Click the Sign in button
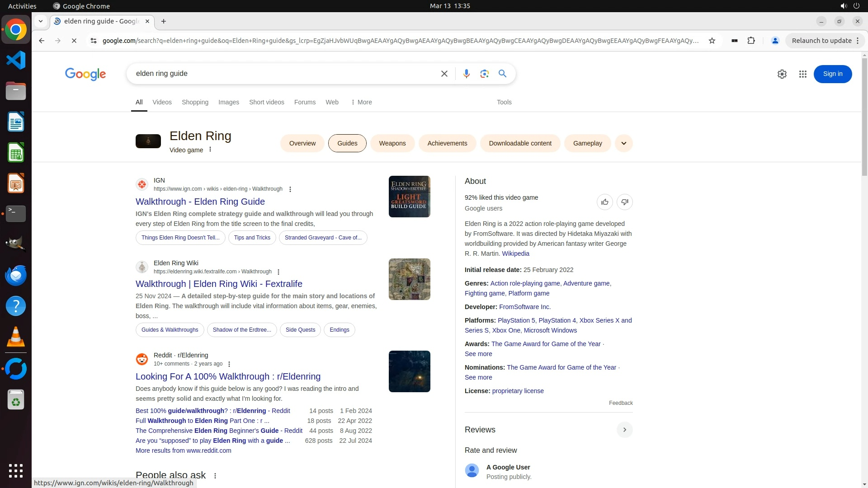The height and width of the screenshot is (488, 868). [x=832, y=74]
